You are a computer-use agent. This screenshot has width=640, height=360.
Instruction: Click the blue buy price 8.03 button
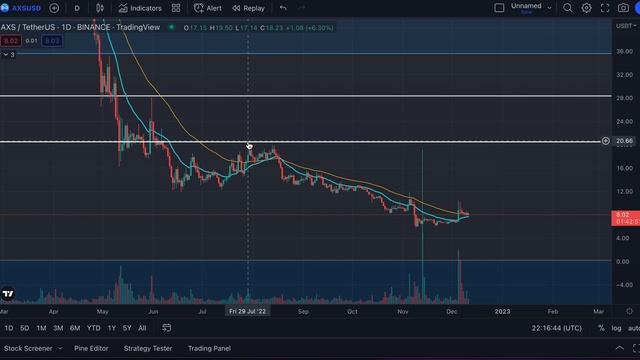click(x=52, y=41)
